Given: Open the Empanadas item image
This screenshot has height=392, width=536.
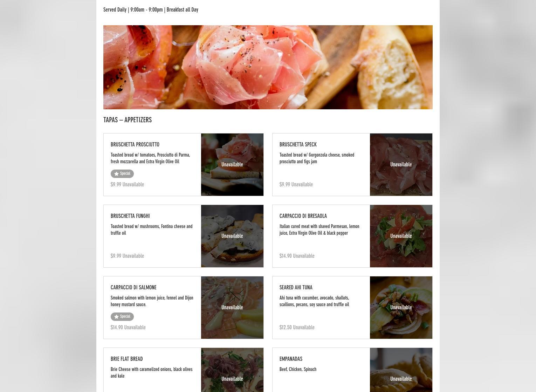Looking at the screenshot, I should pyautogui.click(x=401, y=370).
